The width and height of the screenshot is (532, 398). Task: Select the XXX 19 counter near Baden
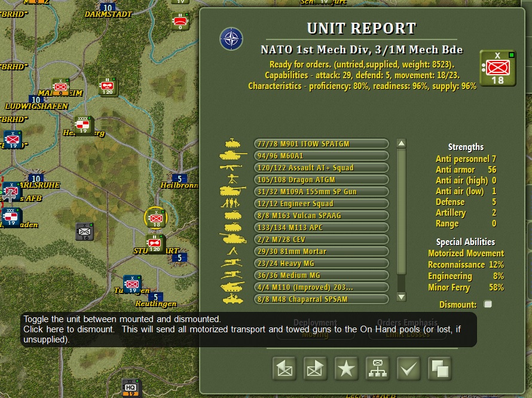pyautogui.click(x=11, y=217)
